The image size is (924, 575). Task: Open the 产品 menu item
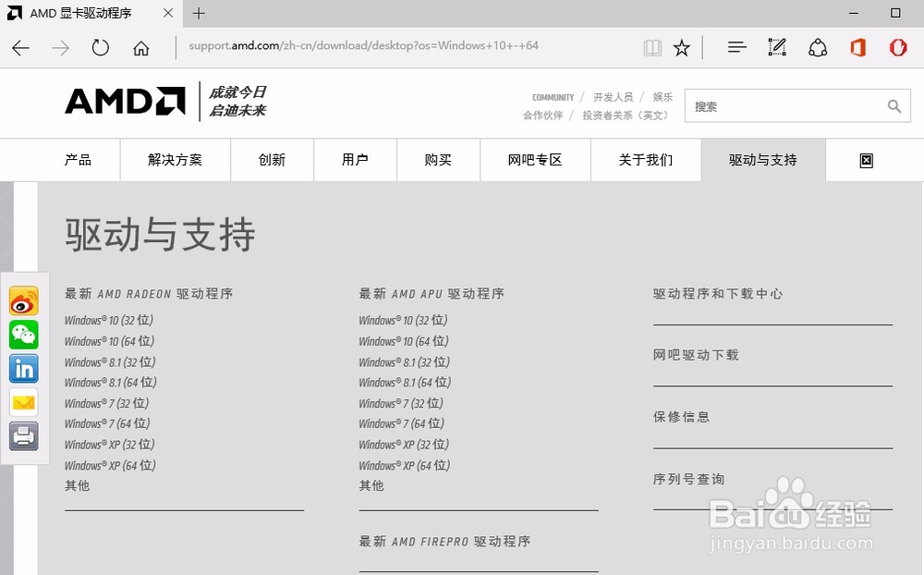[78, 160]
